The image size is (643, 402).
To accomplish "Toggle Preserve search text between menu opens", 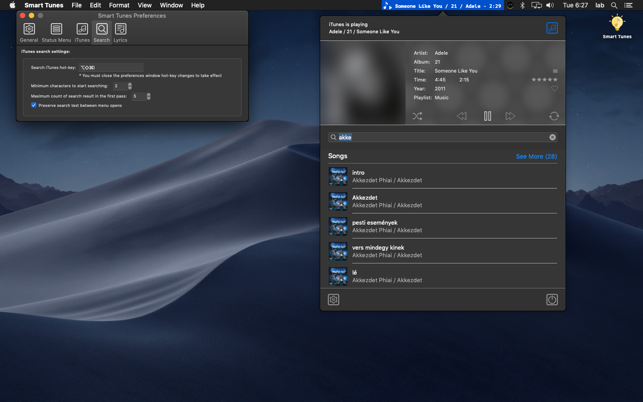I will coord(34,105).
